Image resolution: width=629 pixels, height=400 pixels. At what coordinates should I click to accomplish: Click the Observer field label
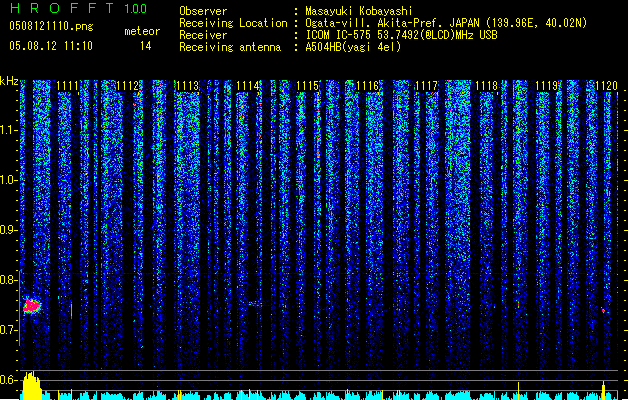[x=203, y=11]
